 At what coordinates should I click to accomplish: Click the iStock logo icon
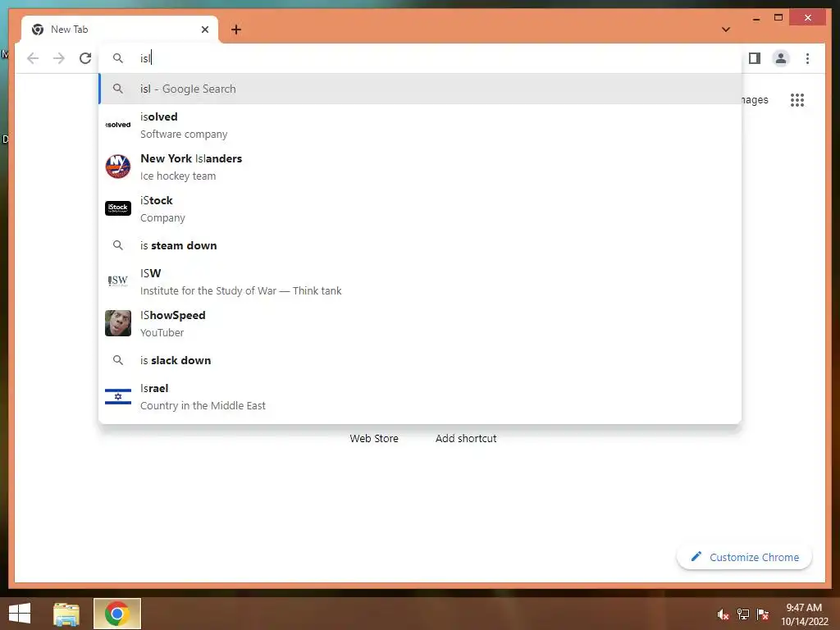118,208
